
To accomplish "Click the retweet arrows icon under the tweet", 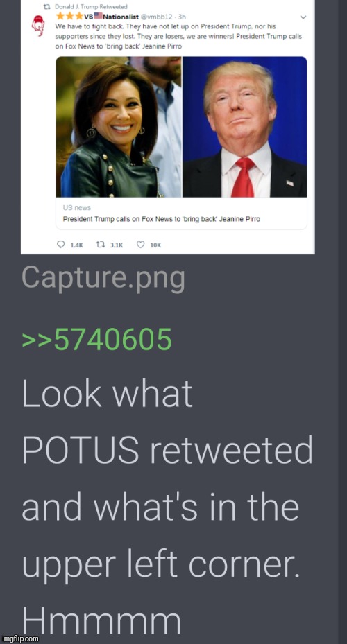I will click(101, 245).
